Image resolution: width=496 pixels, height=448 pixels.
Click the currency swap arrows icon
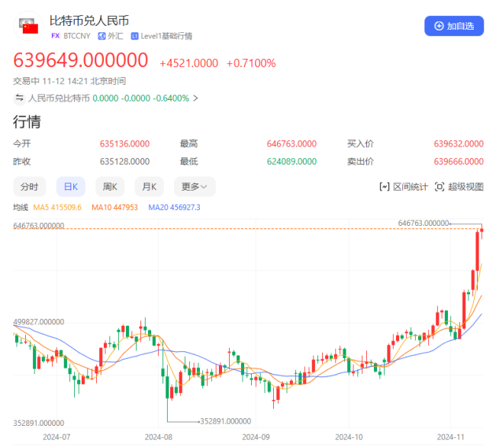20,98
